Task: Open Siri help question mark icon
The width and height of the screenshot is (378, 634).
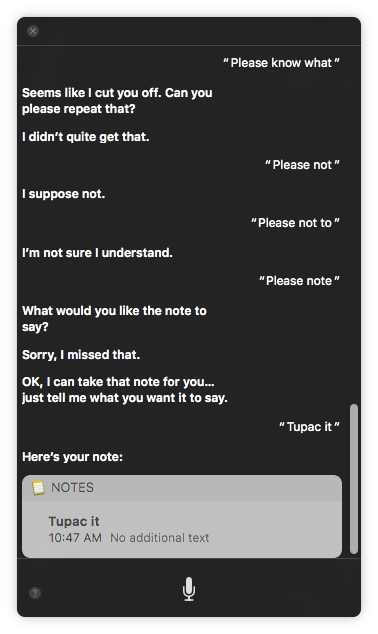Action: coord(35,593)
